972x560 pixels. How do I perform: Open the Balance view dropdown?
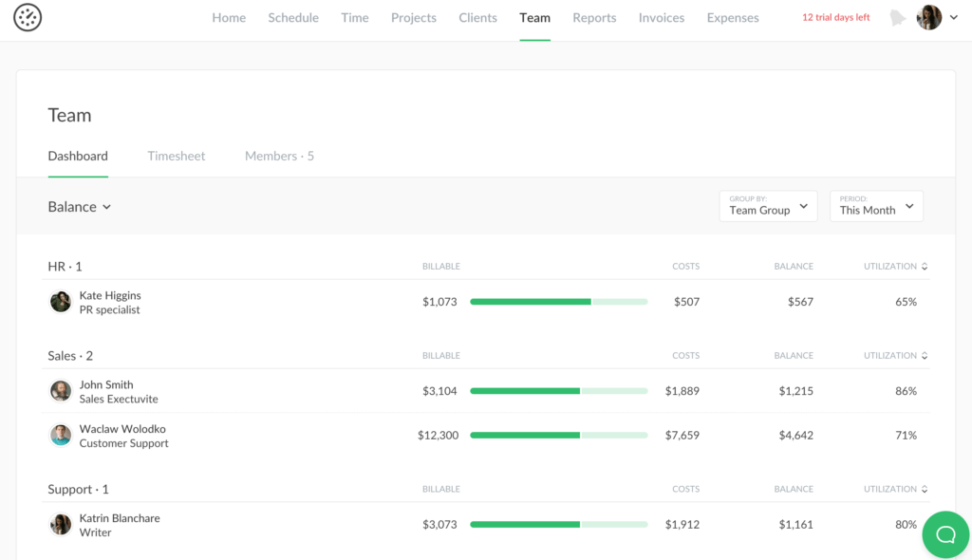pos(80,207)
